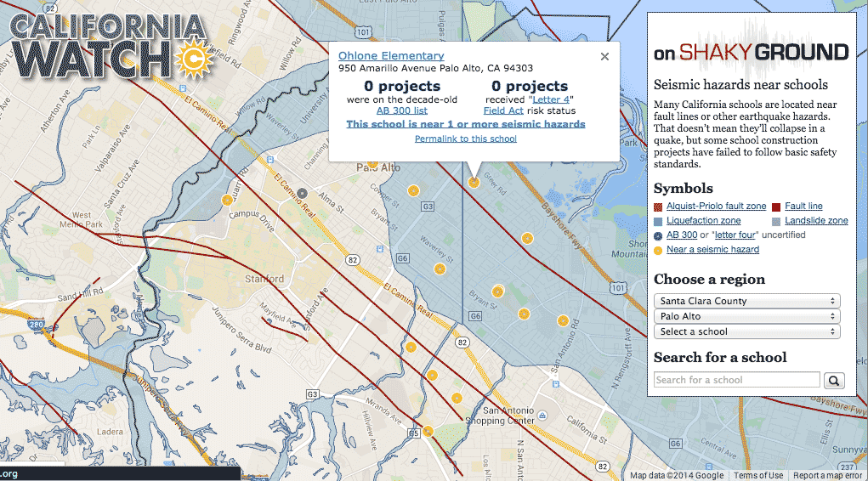Click the Terms of Use map link
The width and height of the screenshot is (868, 481).
click(758, 475)
